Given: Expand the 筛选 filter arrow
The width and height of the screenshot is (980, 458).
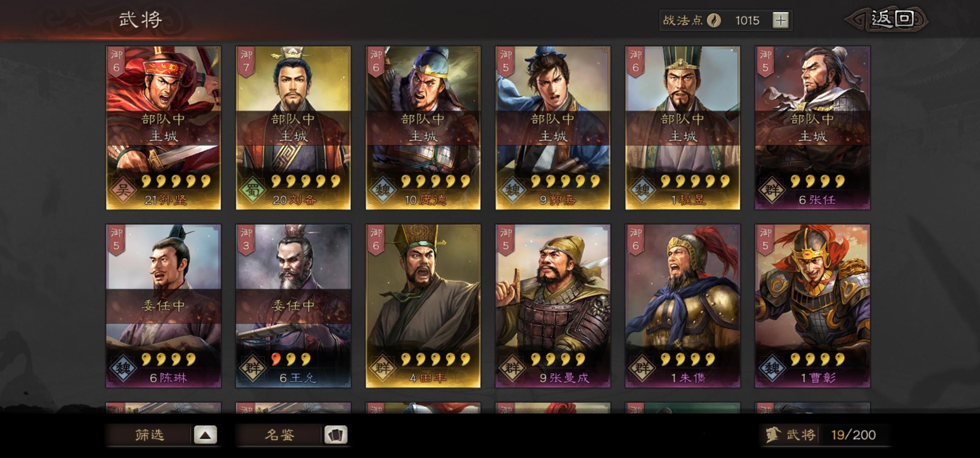Looking at the screenshot, I should tap(205, 435).
